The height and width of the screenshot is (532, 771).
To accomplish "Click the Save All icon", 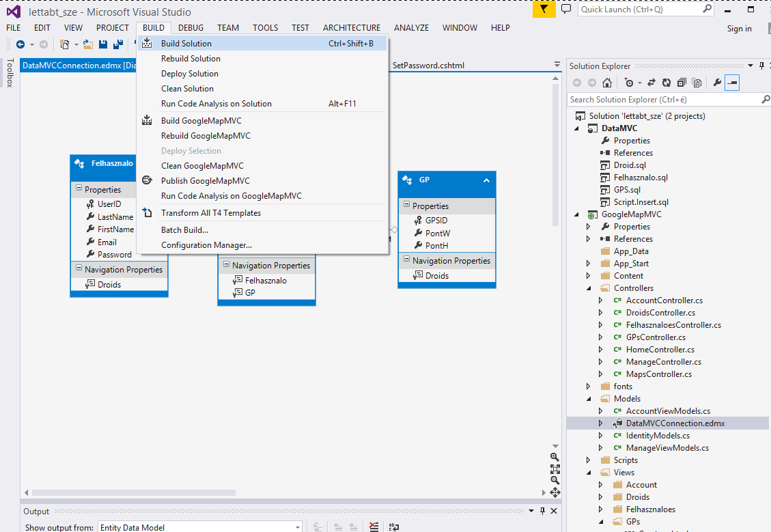I will pos(118,44).
